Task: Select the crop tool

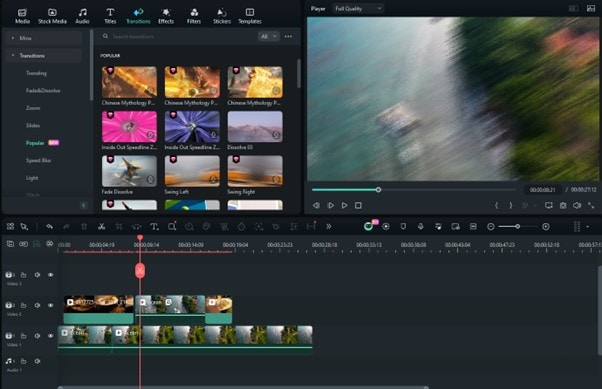Action: [119, 227]
